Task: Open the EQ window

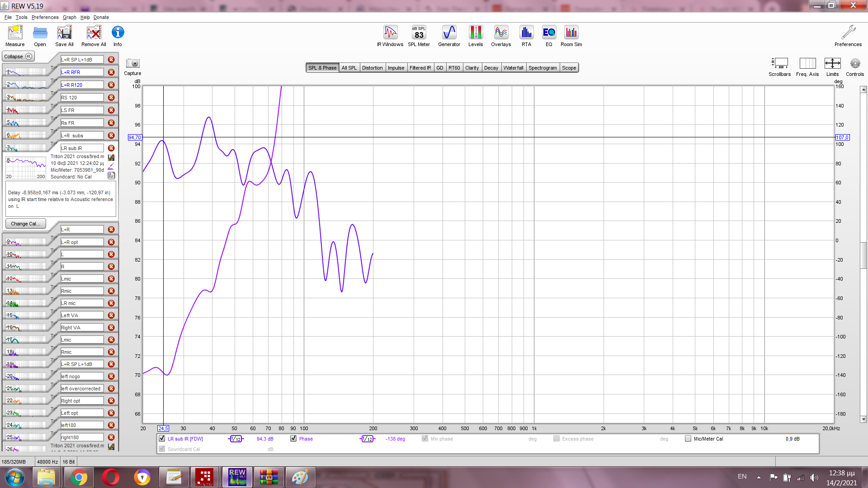Action: pos(549,33)
